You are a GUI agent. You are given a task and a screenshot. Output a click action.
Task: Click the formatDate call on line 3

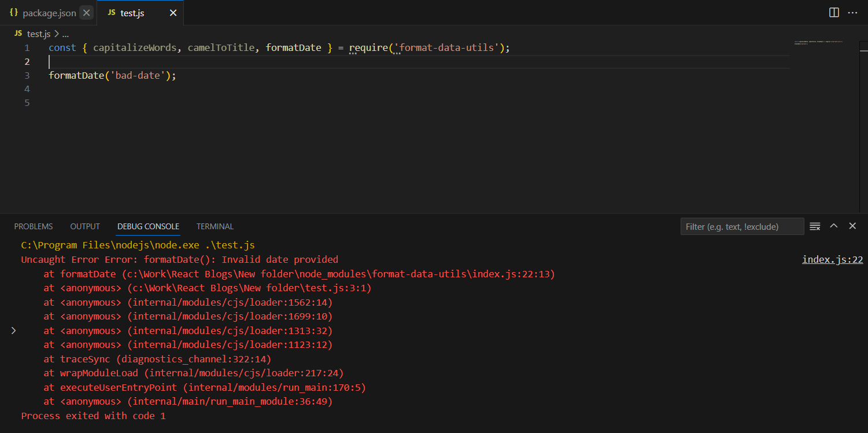76,76
